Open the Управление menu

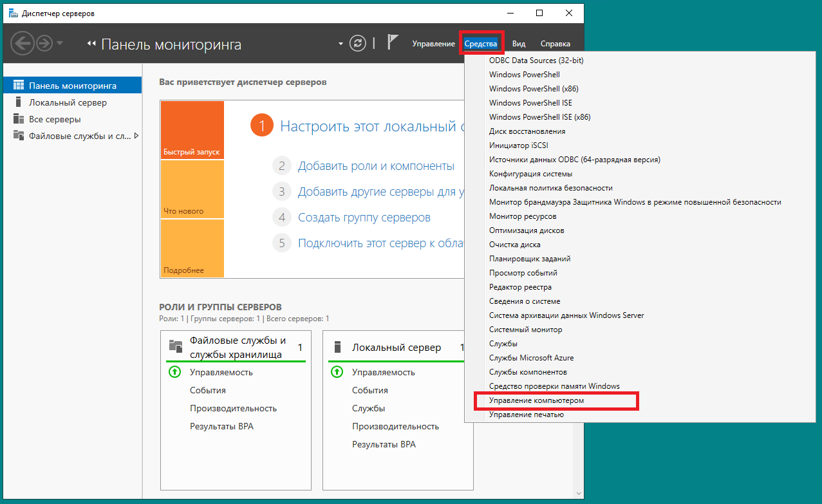(x=433, y=44)
